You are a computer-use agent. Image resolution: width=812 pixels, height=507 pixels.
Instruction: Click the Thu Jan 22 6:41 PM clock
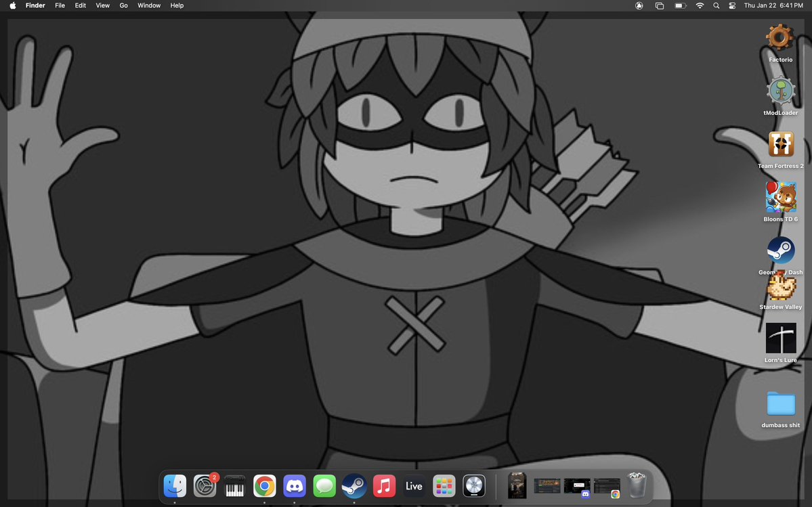click(x=773, y=5)
